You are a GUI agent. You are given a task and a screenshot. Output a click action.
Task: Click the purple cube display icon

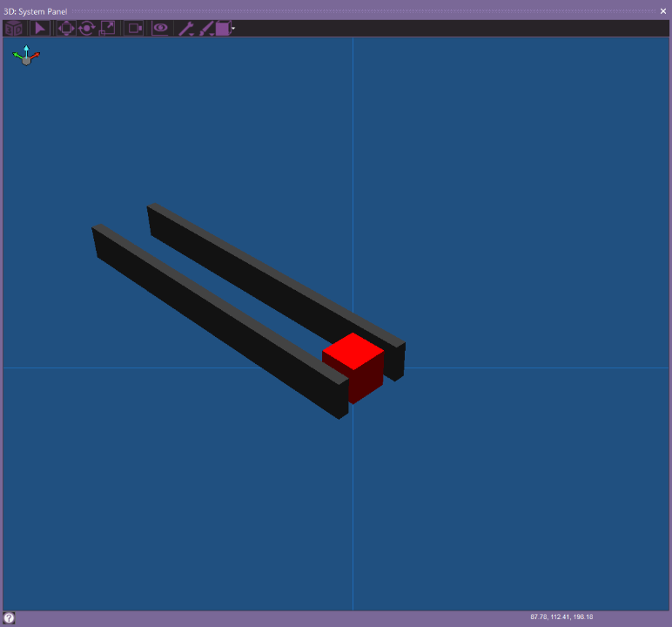click(x=223, y=29)
